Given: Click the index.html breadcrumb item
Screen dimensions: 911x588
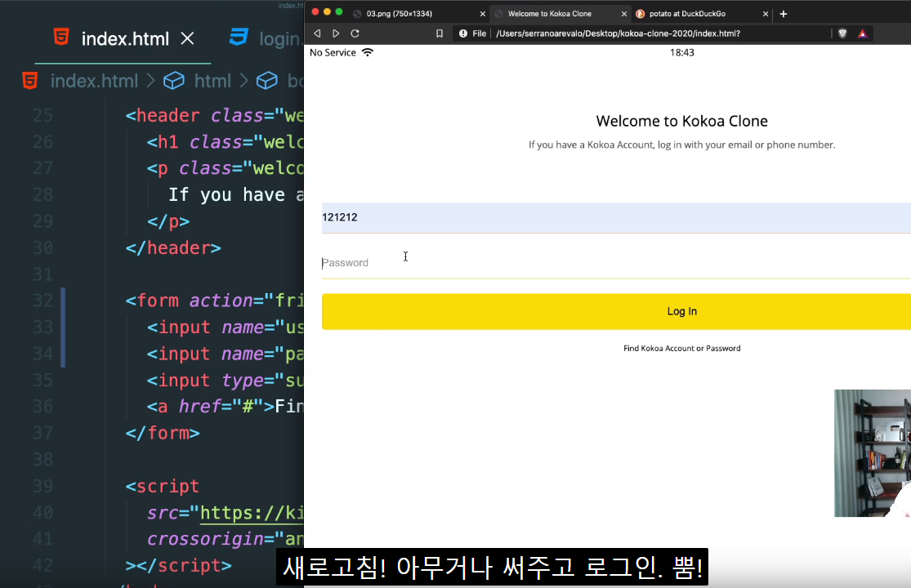Looking at the screenshot, I should click(x=94, y=81).
